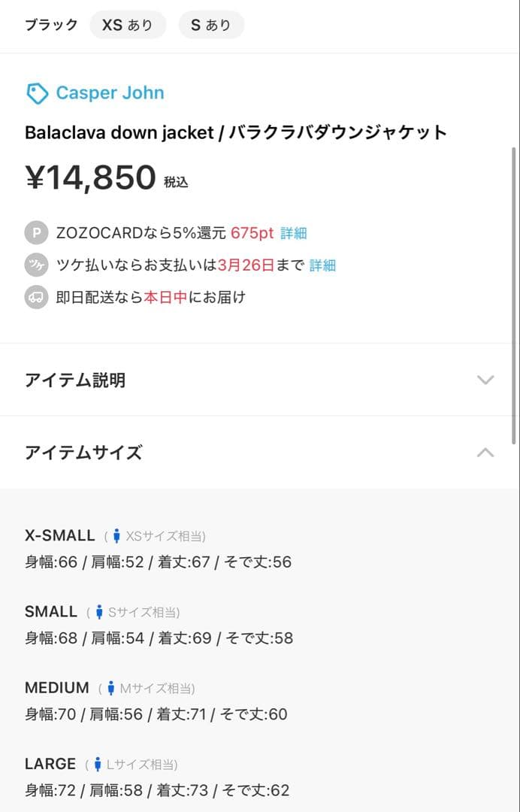Select the 'S あり' size chip

(211, 25)
